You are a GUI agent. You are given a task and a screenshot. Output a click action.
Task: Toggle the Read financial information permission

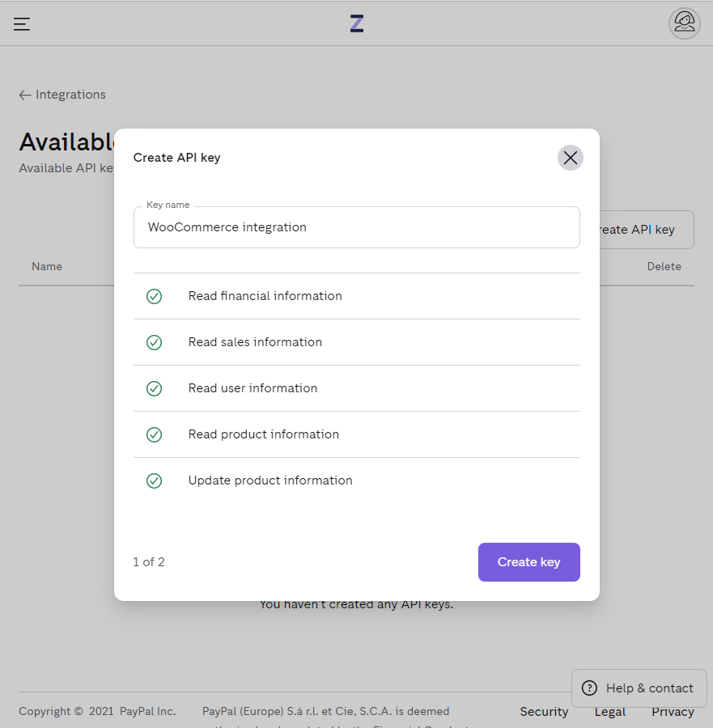coord(155,296)
